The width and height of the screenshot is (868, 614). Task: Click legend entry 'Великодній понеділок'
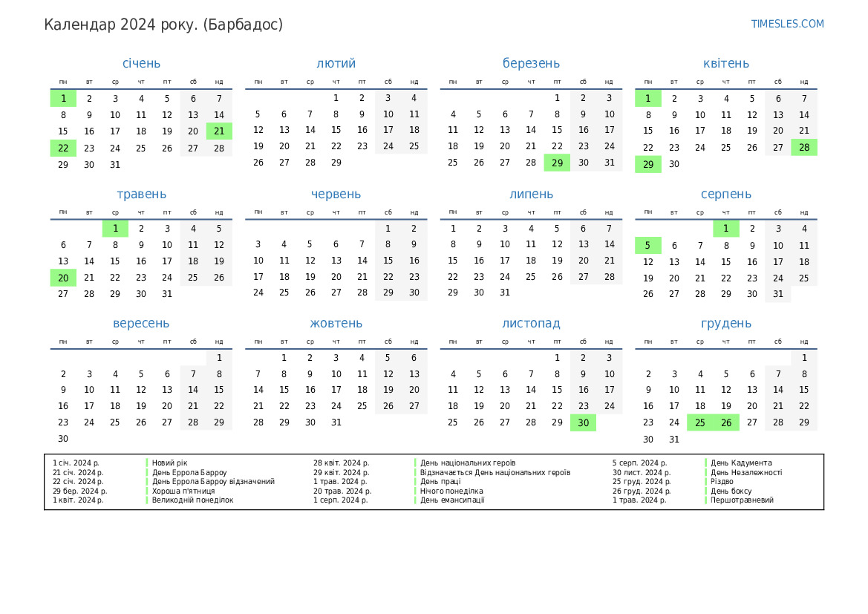click(192, 500)
